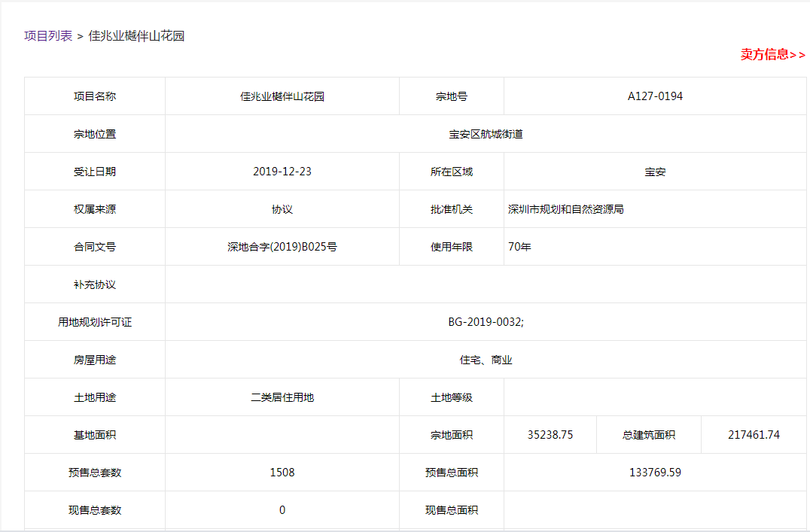This screenshot has width=810, height=532.
Task: Select the 土地用途 value 二类居住用地
Action: point(282,397)
